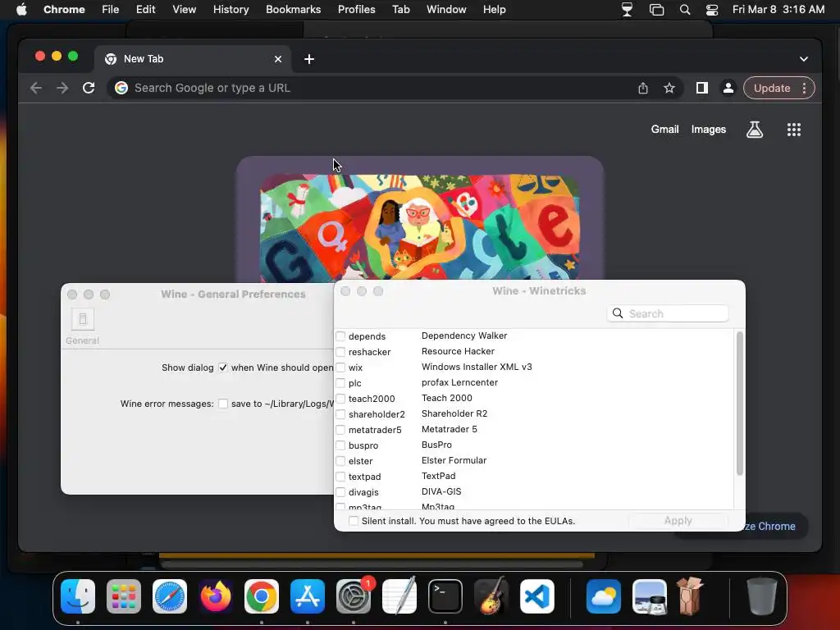Open the Wine menu bar icon
The height and width of the screenshot is (630, 840).
[x=627, y=10]
